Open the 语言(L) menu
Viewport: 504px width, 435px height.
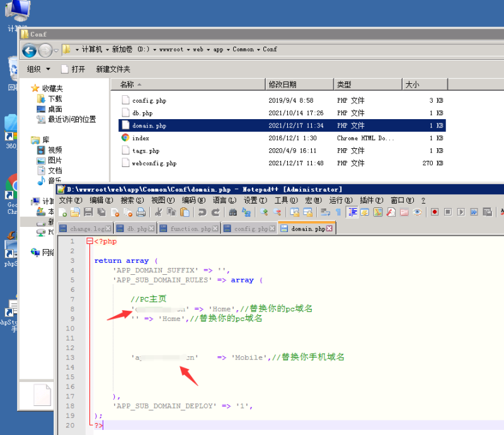coord(225,200)
